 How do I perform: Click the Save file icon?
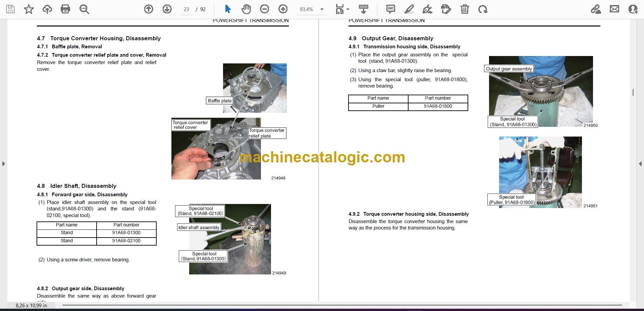(10, 9)
